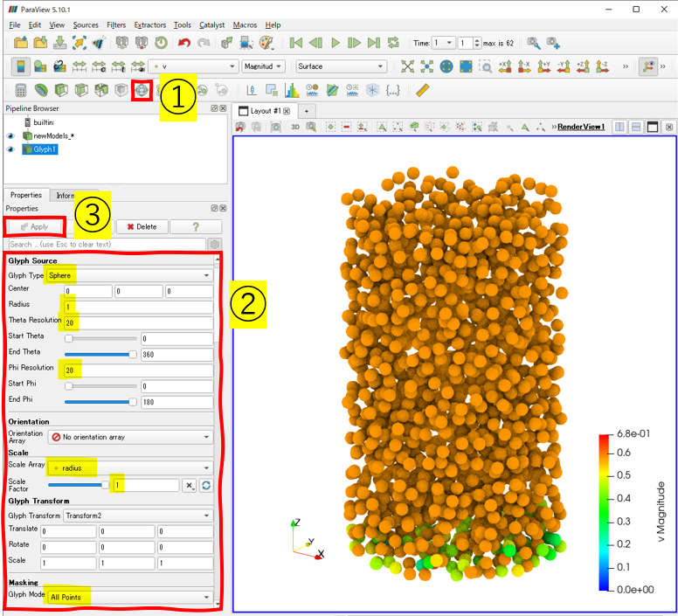The height and width of the screenshot is (616, 678).
Task: Open the Filters menu
Action: (x=116, y=25)
